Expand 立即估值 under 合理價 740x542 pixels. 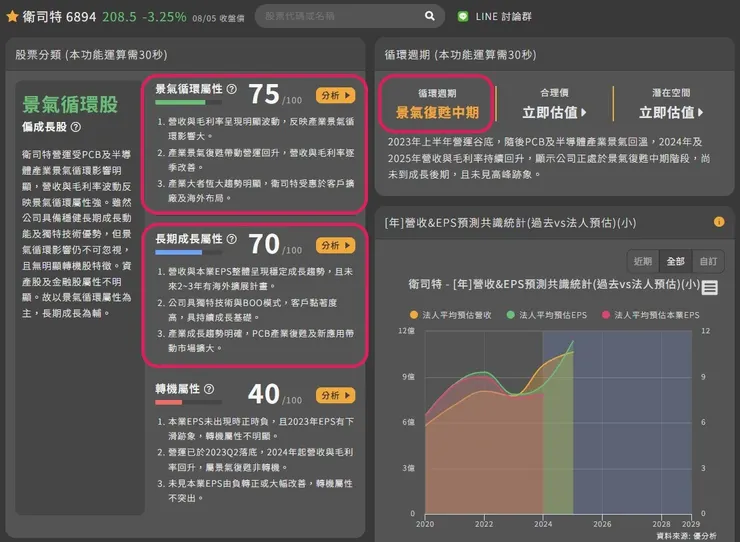555,112
